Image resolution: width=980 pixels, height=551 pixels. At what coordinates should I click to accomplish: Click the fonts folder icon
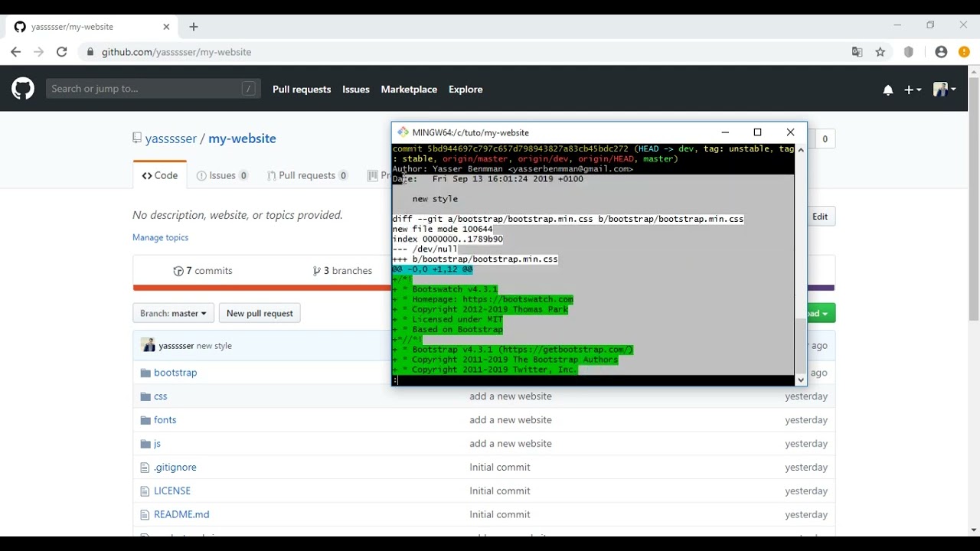coord(145,420)
